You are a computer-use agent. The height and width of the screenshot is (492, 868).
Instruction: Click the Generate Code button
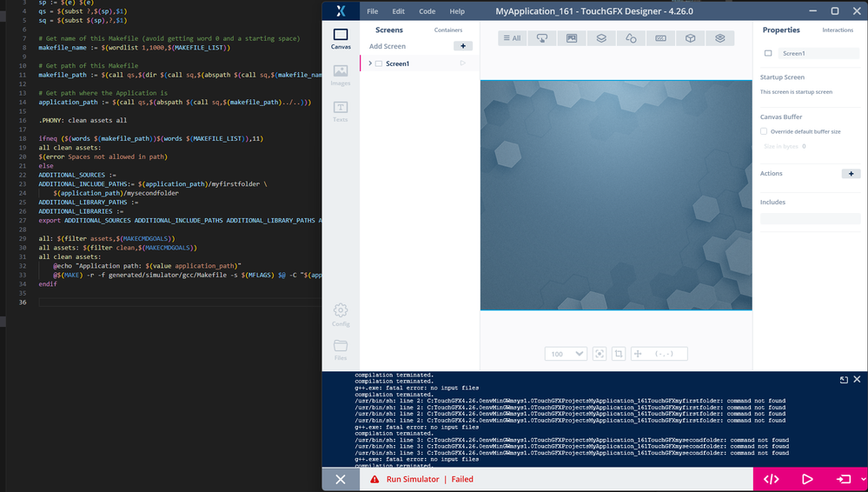pos(771,479)
